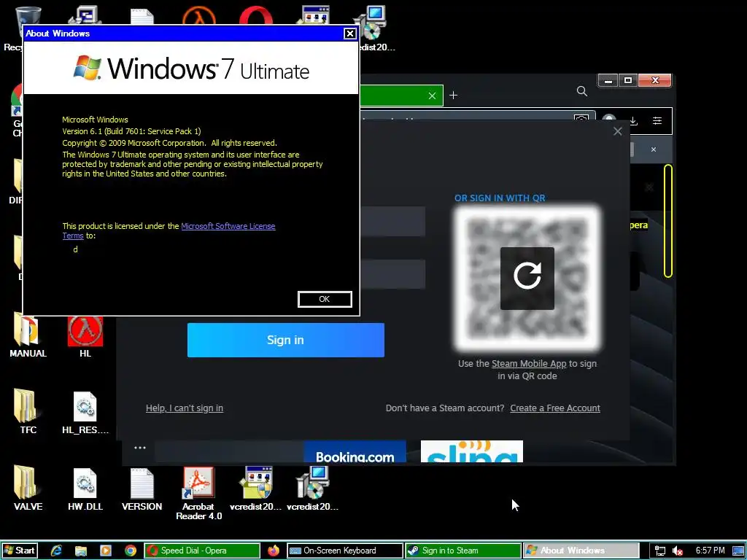Viewport: 747px width, 560px height.
Task: Click Show Desktop at the taskbar end
Action: 740,551
